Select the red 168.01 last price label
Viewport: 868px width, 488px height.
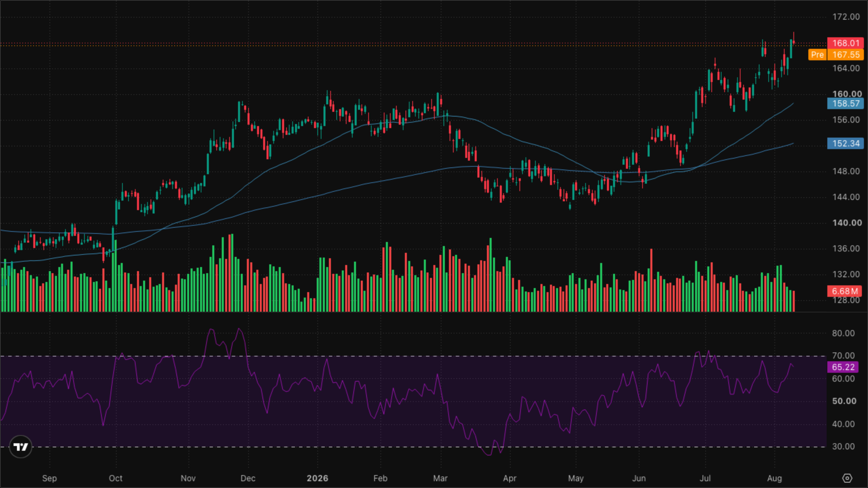846,43
